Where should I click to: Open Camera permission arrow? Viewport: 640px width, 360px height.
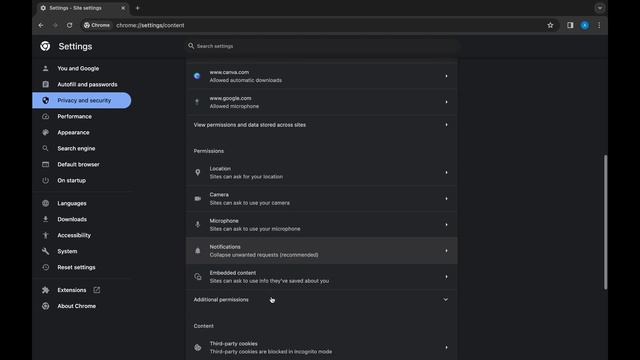(446, 199)
